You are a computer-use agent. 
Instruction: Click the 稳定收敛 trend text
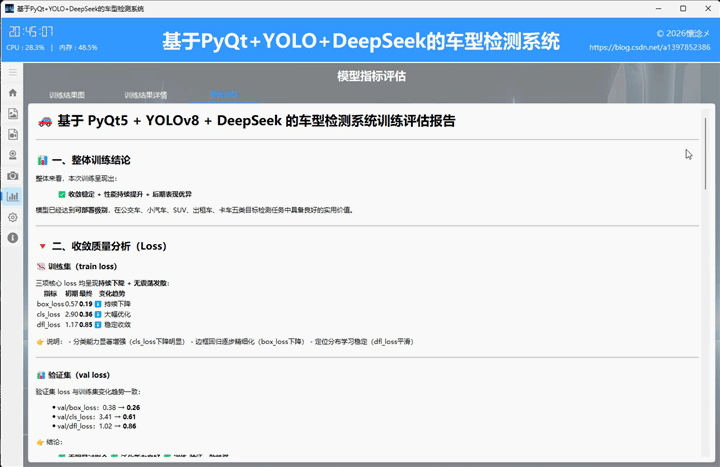pos(118,325)
